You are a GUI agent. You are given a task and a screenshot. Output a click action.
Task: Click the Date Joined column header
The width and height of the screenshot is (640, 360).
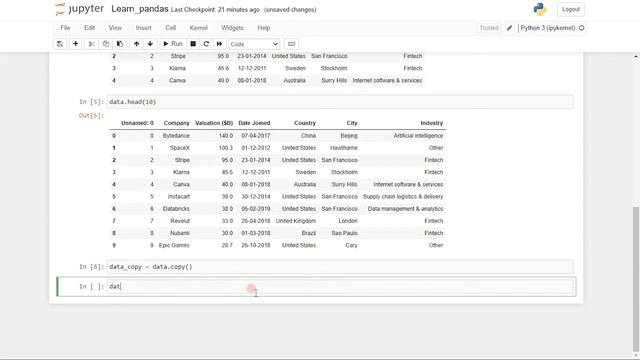pos(254,123)
